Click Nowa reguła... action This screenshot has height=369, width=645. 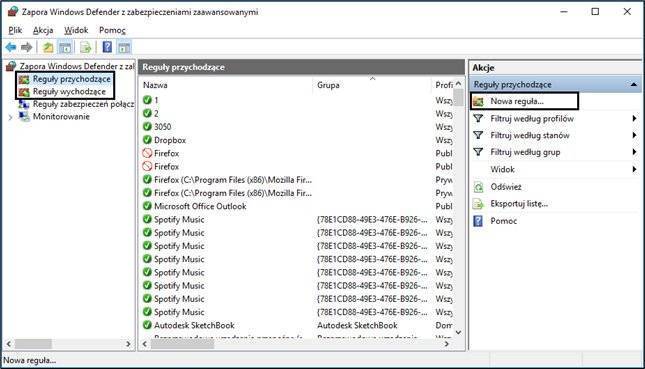pyautogui.click(x=517, y=101)
